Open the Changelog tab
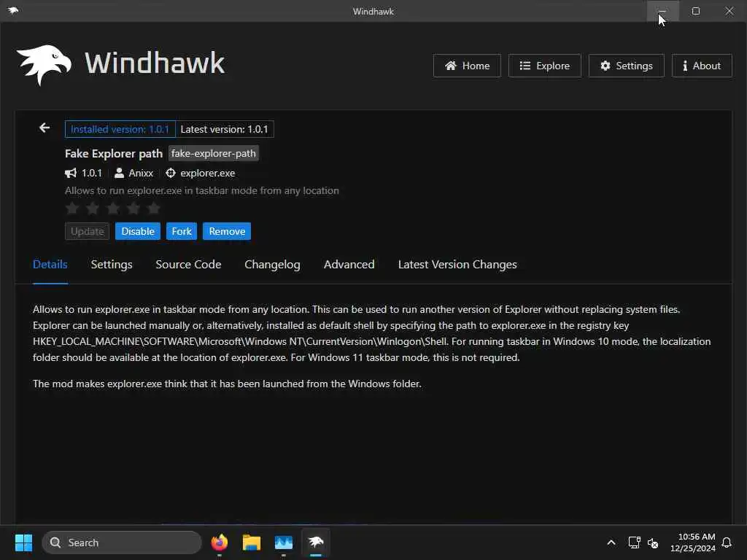747x560 pixels. click(x=273, y=264)
